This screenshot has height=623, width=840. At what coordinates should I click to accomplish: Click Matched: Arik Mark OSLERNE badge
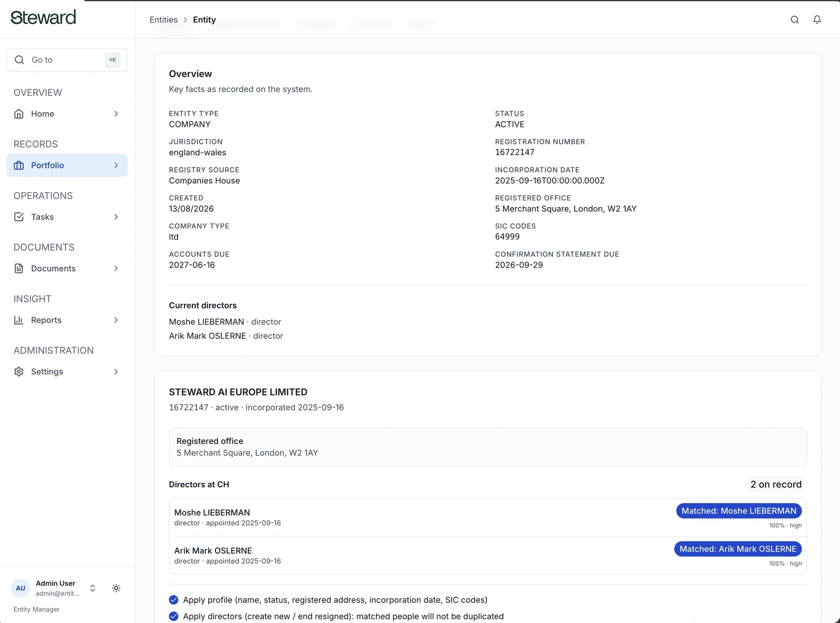tap(738, 549)
